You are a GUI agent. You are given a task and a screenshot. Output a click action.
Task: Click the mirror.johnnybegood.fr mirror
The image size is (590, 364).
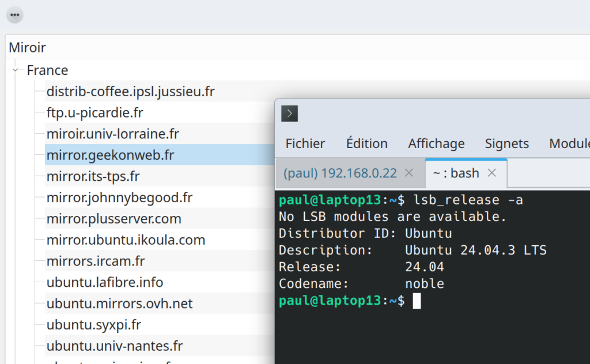pos(119,198)
